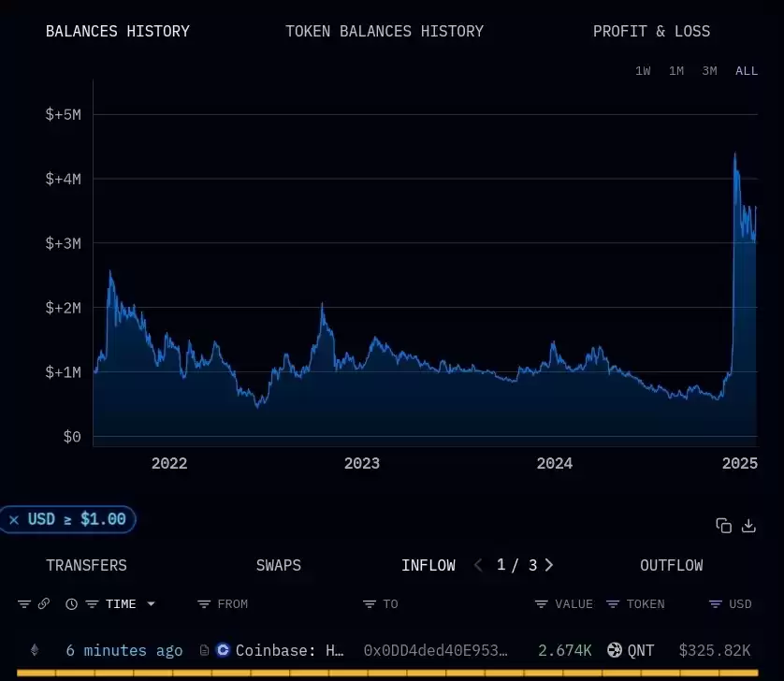The width and height of the screenshot is (784, 681).
Task: Download the transfers table
Action: coord(748,526)
